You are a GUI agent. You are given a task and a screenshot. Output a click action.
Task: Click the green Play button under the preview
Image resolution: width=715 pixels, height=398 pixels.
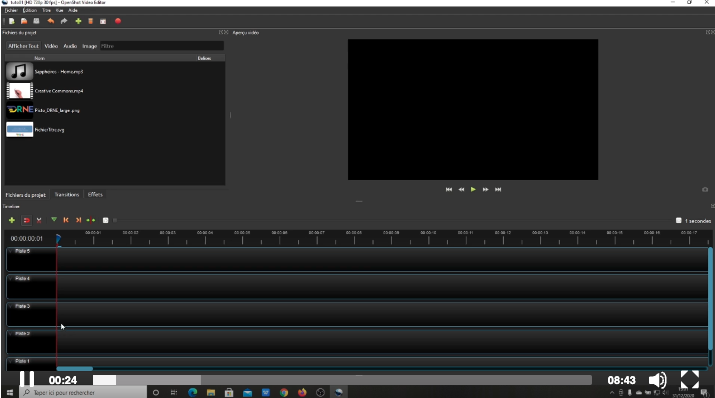[473, 189]
